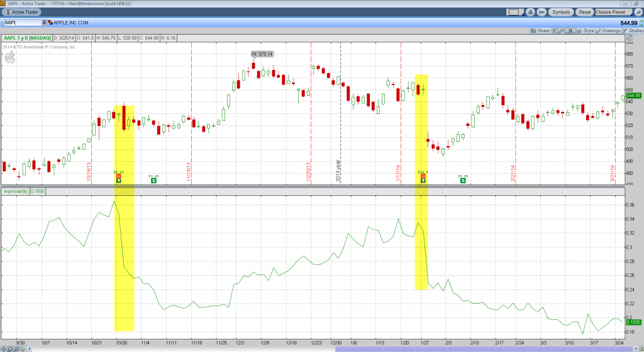Click the green 0.1935 volatility axis tag
Image resolution: width=644 pixels, height=352 pixels.
coord(634,322)
